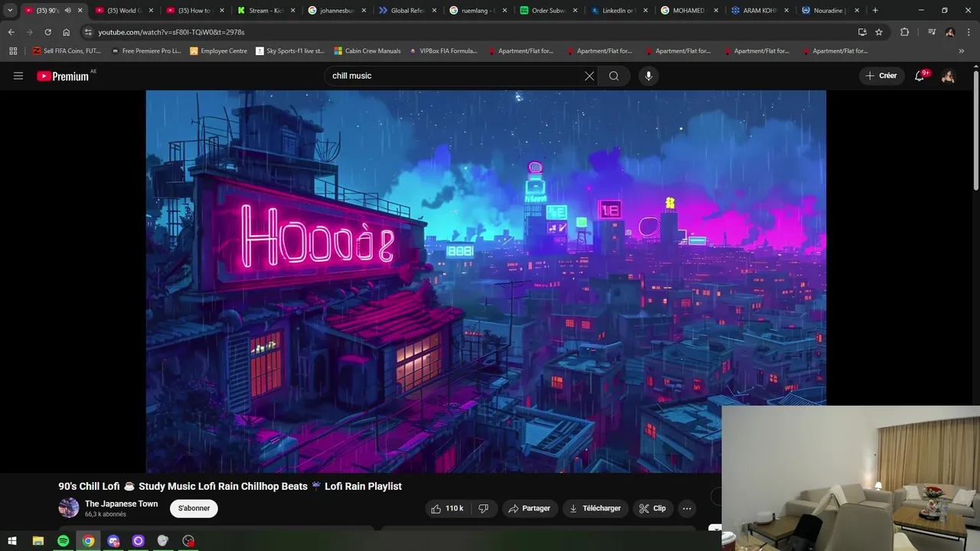Viewport: 980px width, 551px height.
Task: Open the three-dot more actions menu
Action: click(687, 508)
